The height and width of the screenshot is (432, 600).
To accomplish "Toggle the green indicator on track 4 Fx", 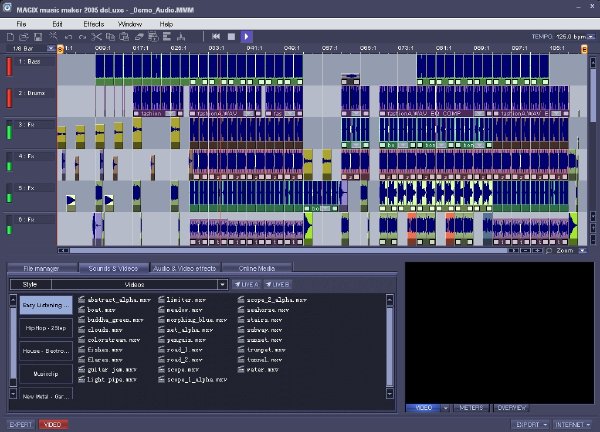I will pyautogui.click(x=9, y=166).
